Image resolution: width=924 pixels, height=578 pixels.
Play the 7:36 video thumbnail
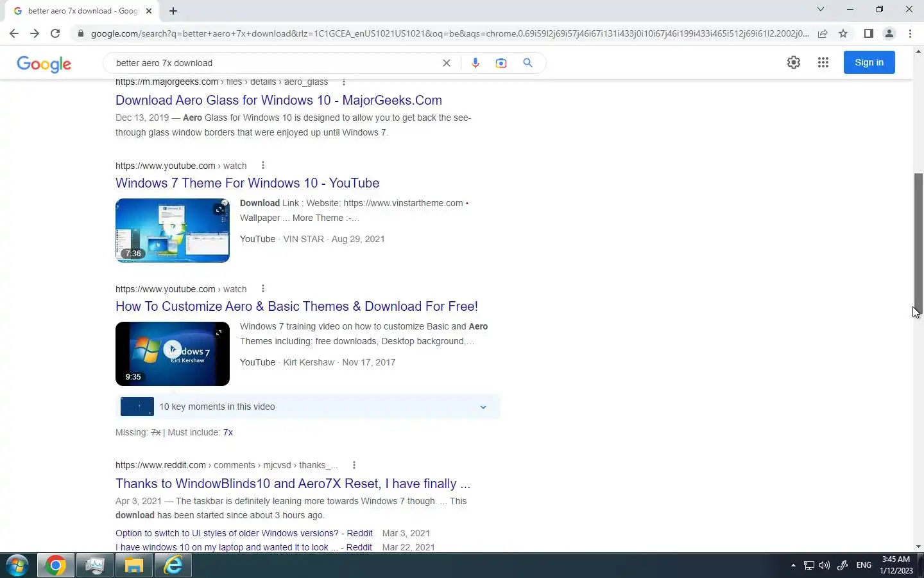pos(173,231)
